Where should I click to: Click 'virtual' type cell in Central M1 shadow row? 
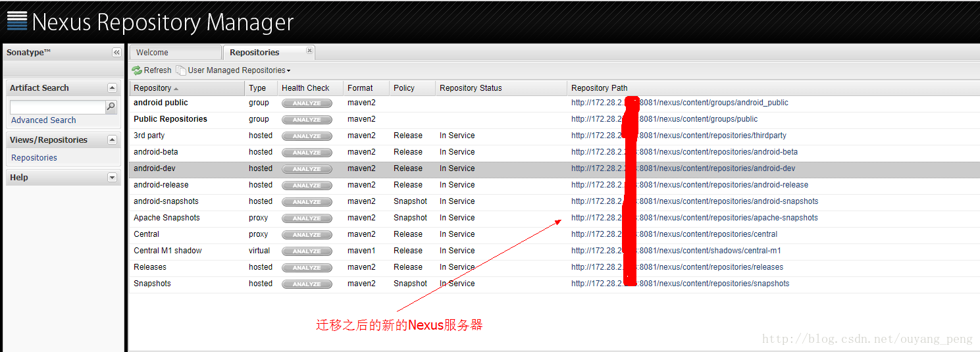click(x=259, y=251)
